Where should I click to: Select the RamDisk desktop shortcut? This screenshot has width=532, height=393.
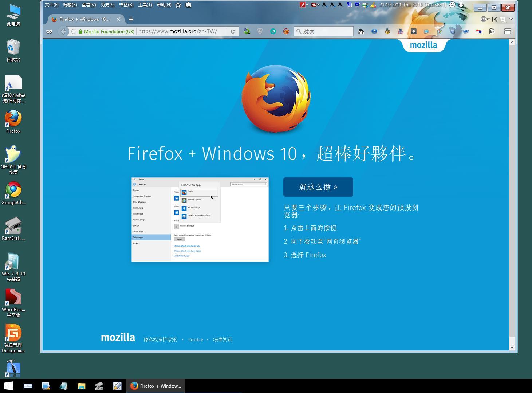click(13, 229)
